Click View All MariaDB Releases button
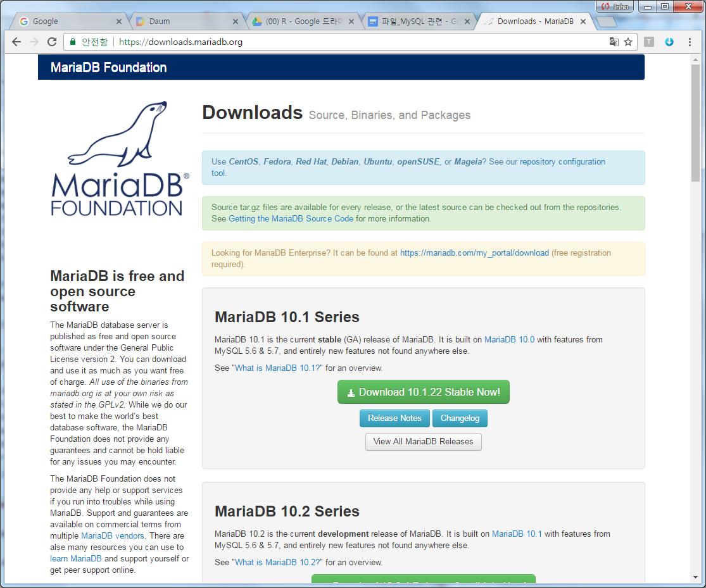 [423, 442]
